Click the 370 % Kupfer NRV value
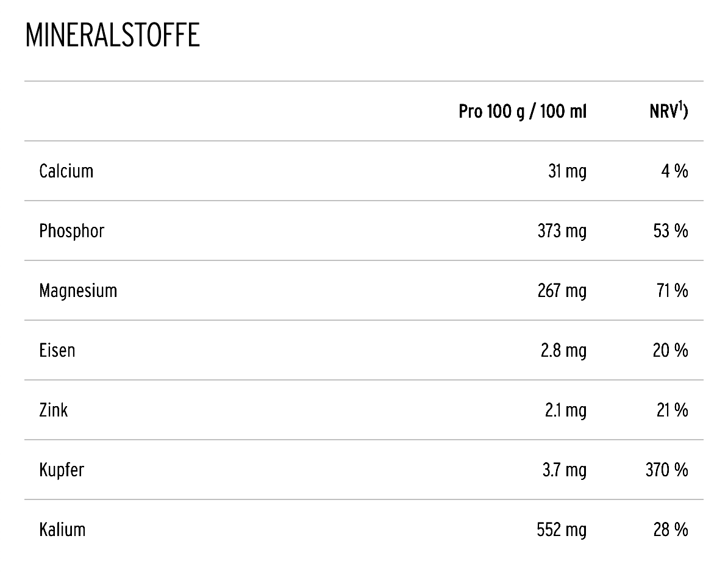728x572 pixels. [x=667, y=471]
